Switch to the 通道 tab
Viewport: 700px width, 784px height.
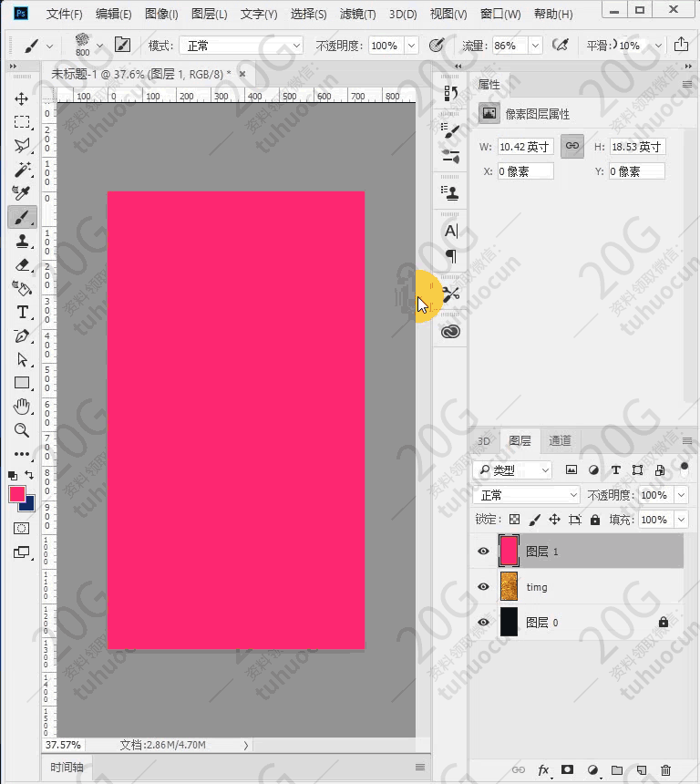point(560,440)
